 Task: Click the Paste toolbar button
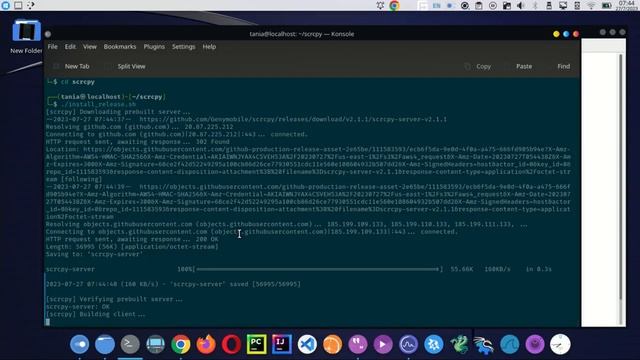[519, 66]
